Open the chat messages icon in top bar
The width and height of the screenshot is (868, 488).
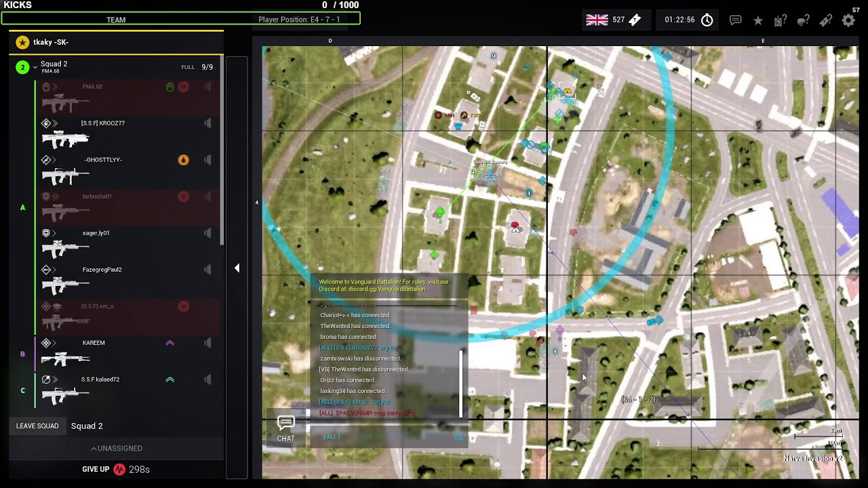(x=735, y=20)
